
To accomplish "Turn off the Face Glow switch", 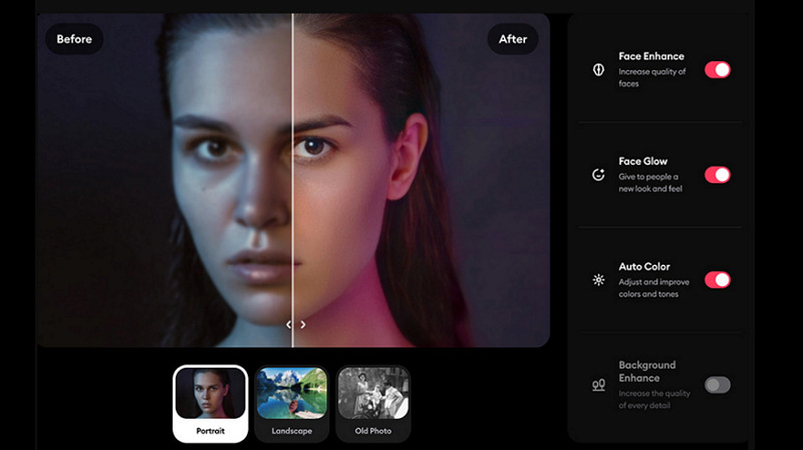I will 717,175.
